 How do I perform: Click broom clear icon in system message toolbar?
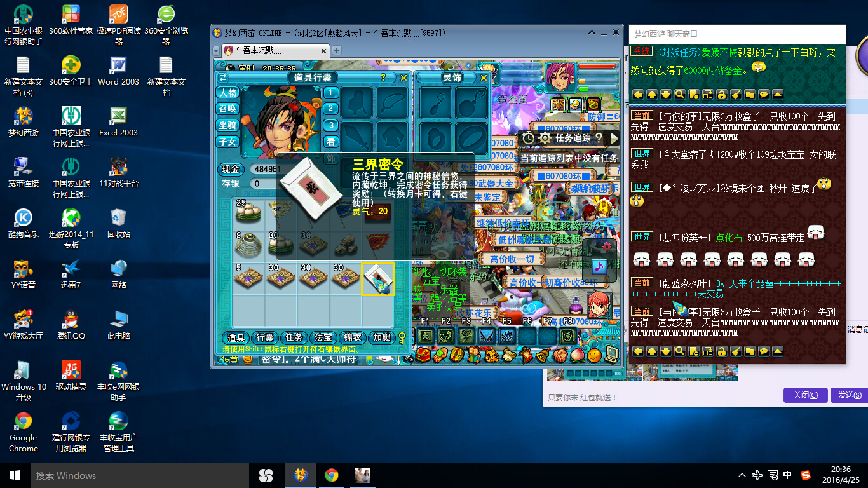point(735,95)
